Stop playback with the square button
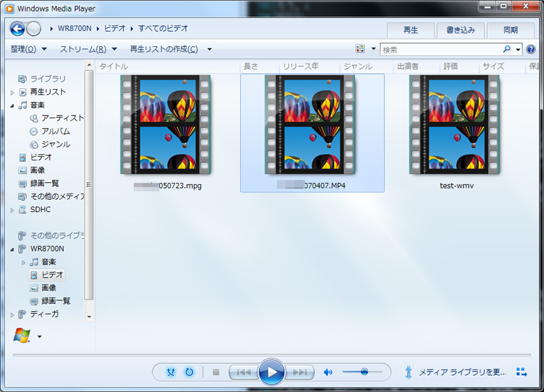 tap(216, 372)
